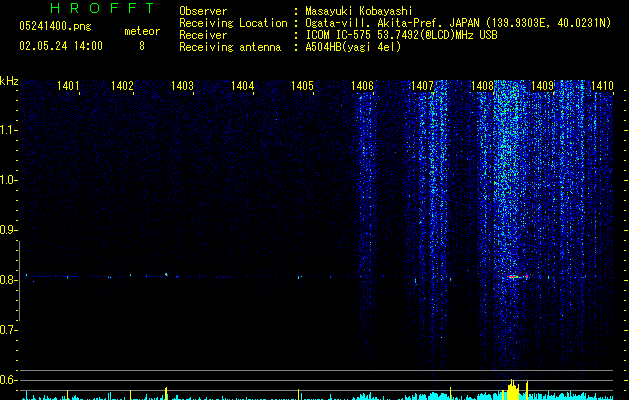This screenshot has width=629, height=400.
Task: Click the 0.7 kHz axis label
Action: (8, 330)
